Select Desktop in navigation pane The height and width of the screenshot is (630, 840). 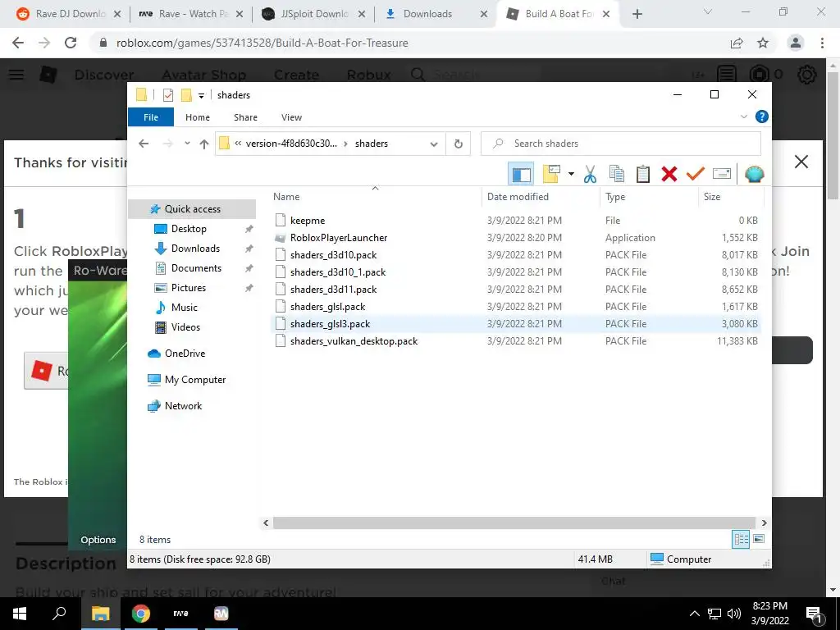point(189,229)
